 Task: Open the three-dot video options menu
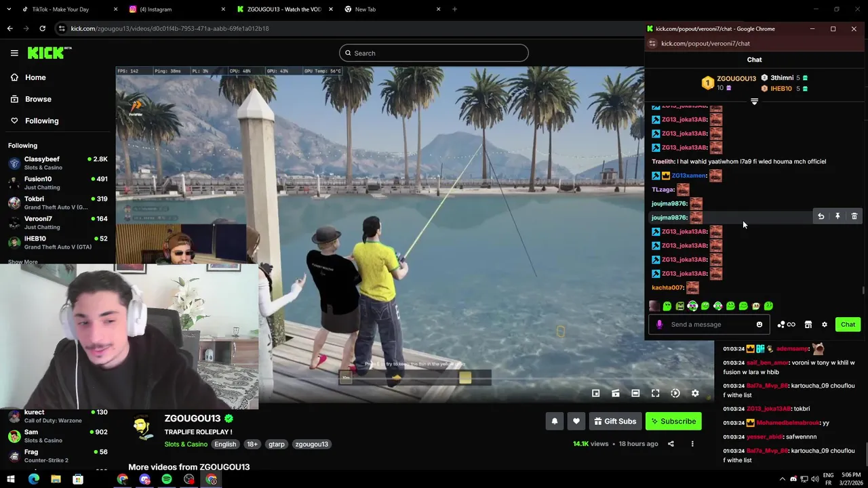[x=692, y=444]
